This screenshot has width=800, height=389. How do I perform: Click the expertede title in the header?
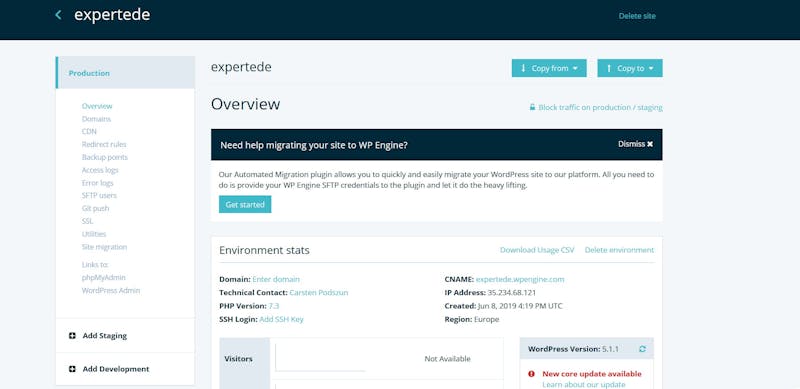pyautogui.click(x=112, y=15)
